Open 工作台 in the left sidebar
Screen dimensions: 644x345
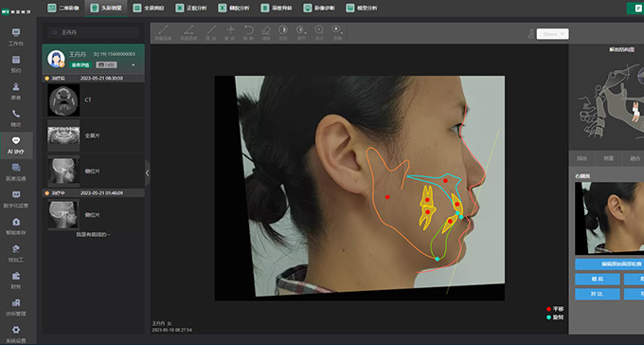pyautogui.click(x=15, y=37)
